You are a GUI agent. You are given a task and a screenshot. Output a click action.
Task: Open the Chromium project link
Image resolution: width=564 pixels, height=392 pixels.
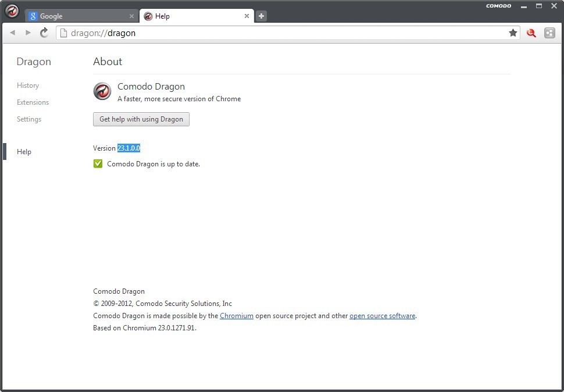coord(237,316)
